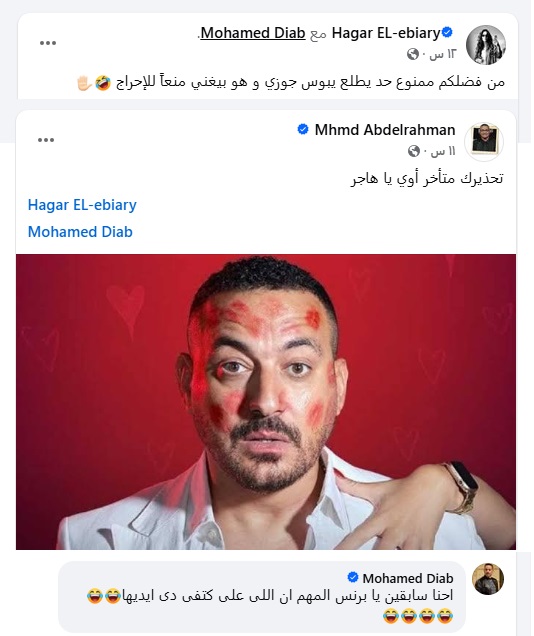Open the blue Hagar EL-ebiary mention link
The image size is (534, 636).
tap(82, 205)
